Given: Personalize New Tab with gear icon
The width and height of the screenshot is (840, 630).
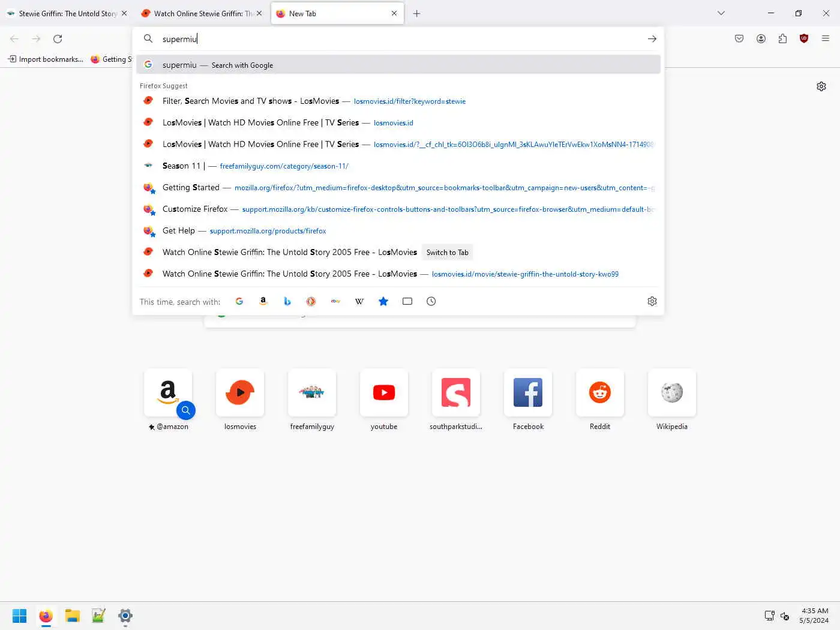Looking at the screenshot, I should pos(821,86).
